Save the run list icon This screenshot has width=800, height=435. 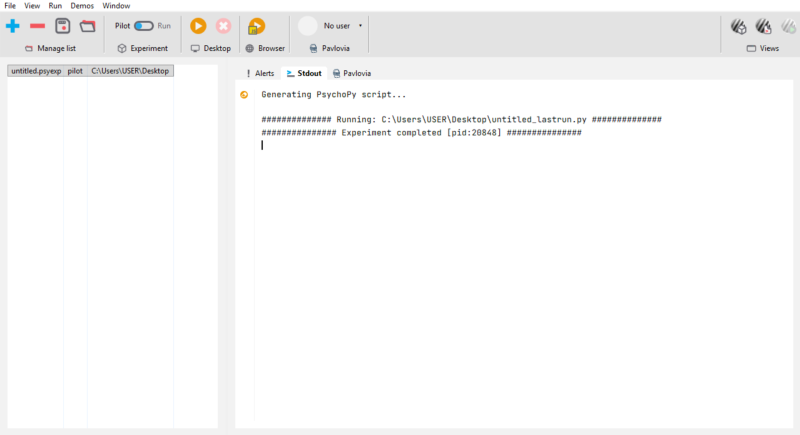(x=63, y=26)
